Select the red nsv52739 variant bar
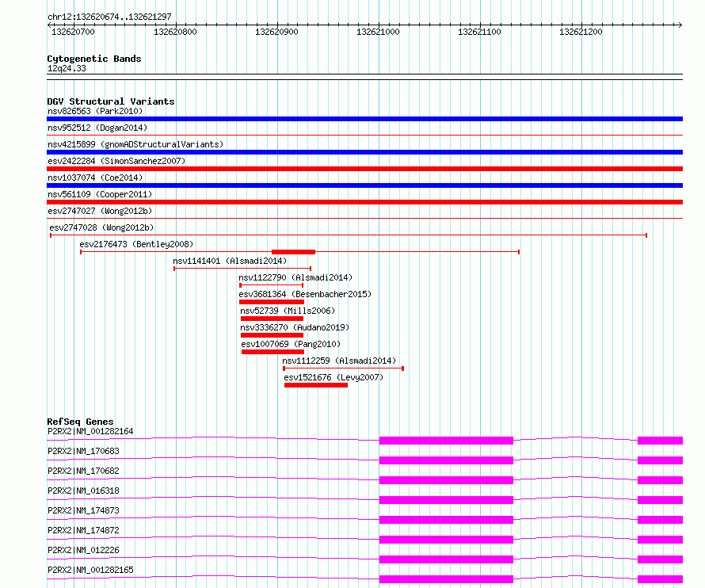Screen dimensions: 705x588 tap(272, 319)
